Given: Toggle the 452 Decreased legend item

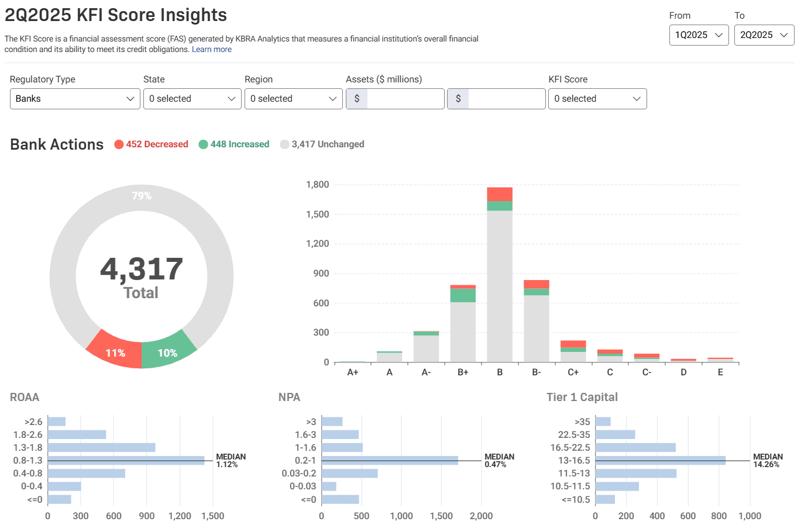Looking at the screenshot, I should coord(152,144).
